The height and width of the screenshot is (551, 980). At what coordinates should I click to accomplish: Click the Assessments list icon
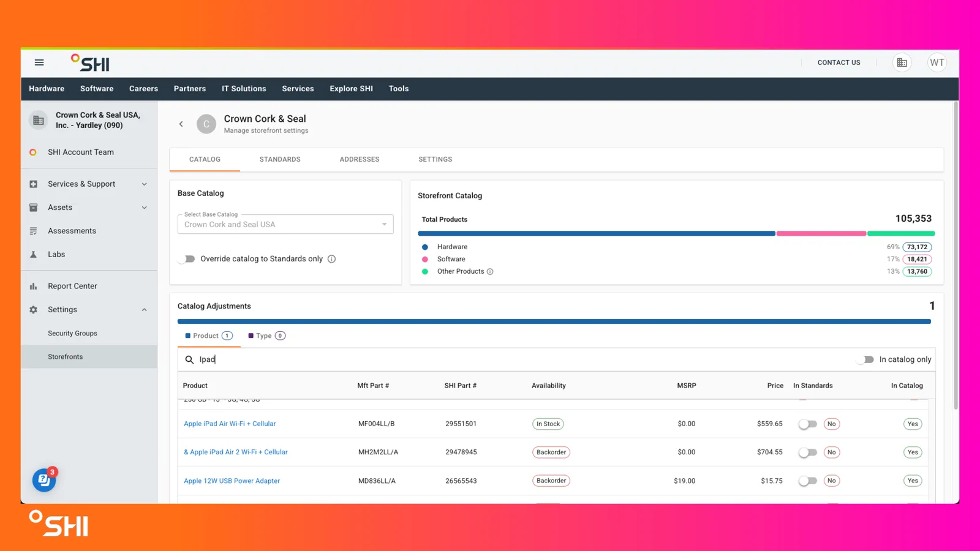[33, 231]
